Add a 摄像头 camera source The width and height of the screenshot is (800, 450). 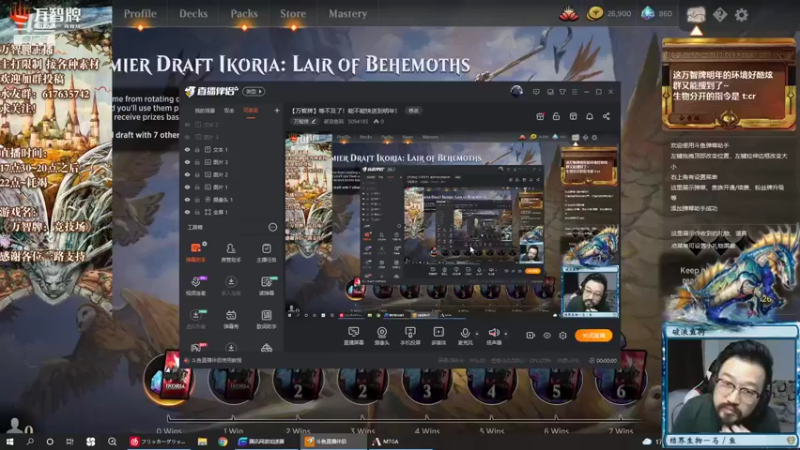tap(382, 336)
